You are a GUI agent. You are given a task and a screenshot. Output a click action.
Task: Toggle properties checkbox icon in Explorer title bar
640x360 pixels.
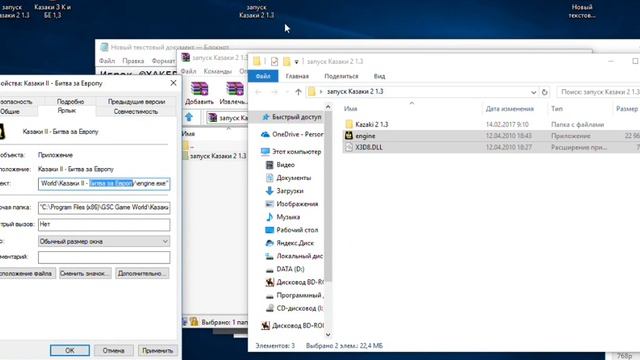click(x=274, y=62)
